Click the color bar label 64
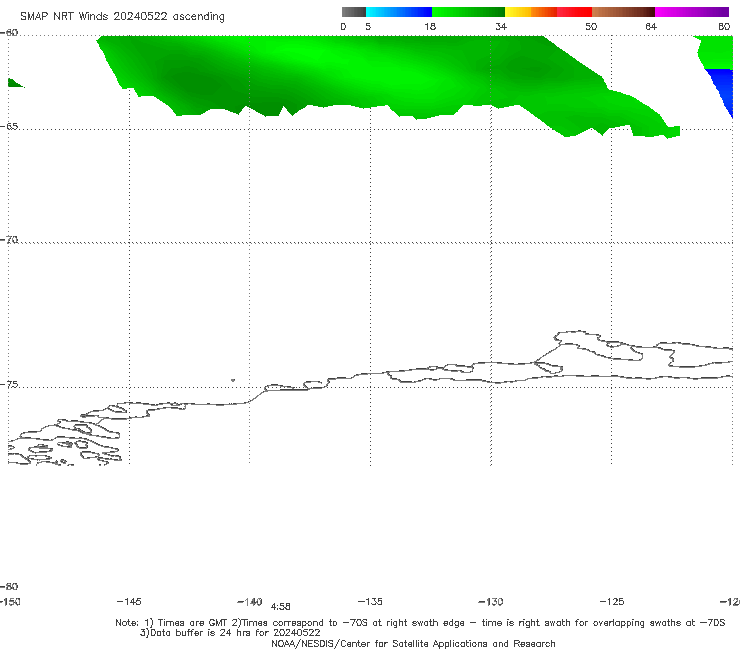Screen dimensions: 740x650 tap(651, 26)
